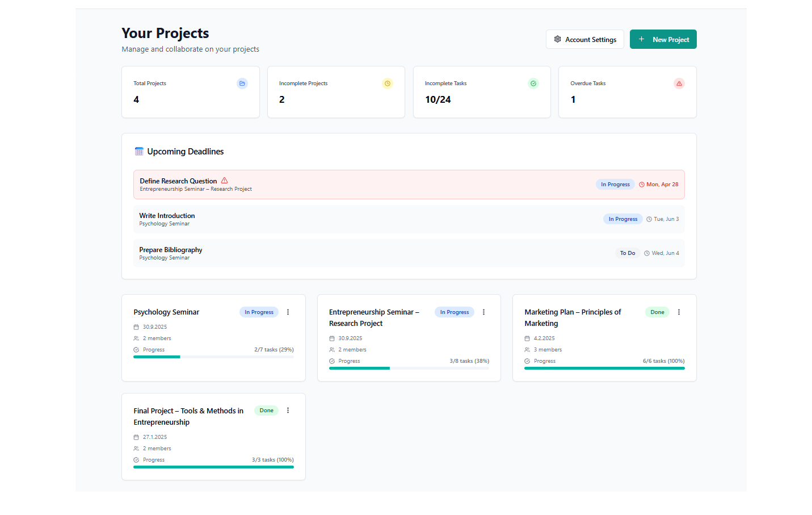Viewport: 812px width, 515px height.
Task: Click the Total Projects folder icon
Action: [242, 83]
